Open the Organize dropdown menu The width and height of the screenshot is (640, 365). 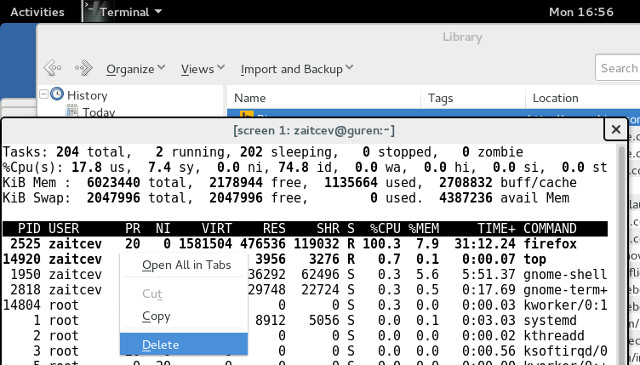136,69
